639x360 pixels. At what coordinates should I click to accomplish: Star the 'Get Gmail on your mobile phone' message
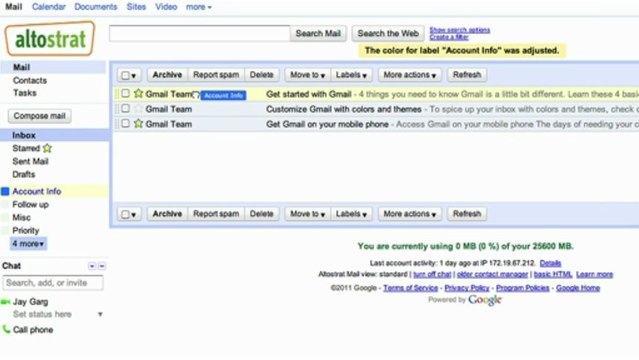click(139, 123)
